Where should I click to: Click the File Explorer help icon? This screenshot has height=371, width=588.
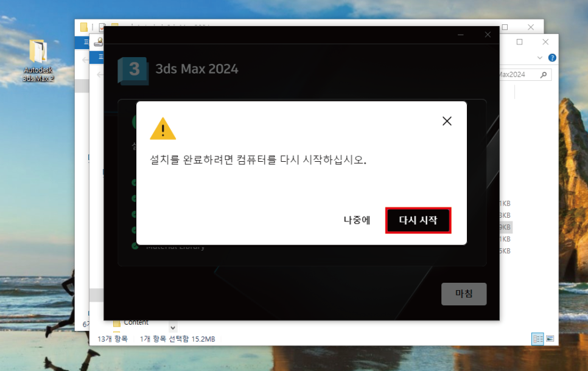tap(552, 58)
